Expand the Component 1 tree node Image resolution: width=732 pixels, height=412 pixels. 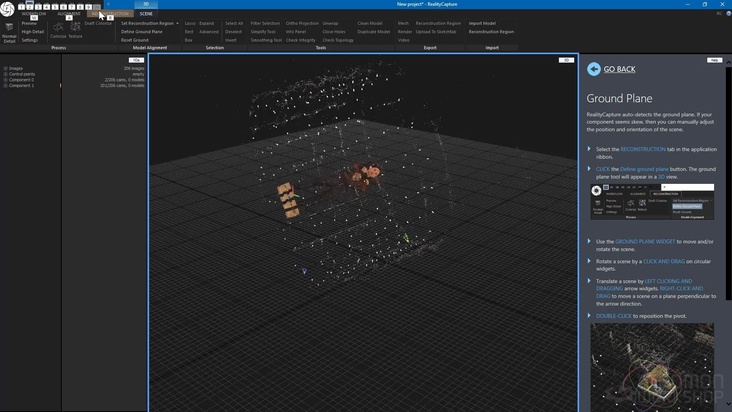pos(6,85)
